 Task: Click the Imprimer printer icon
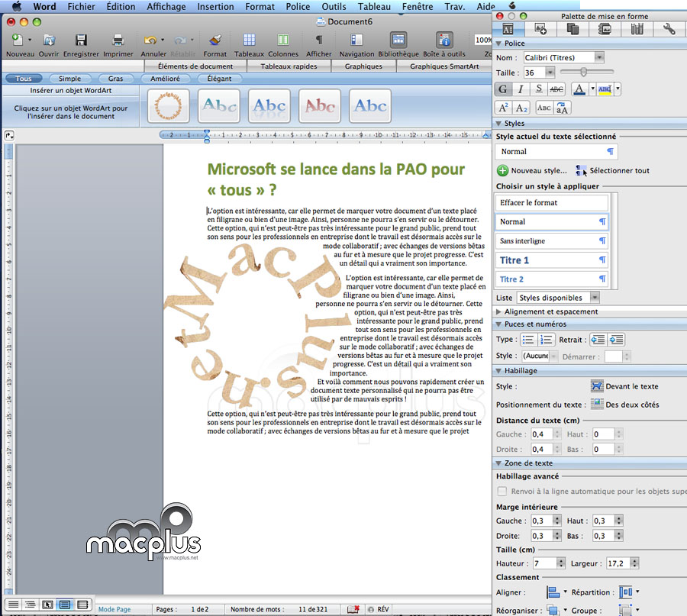click(x=118, y=40)
